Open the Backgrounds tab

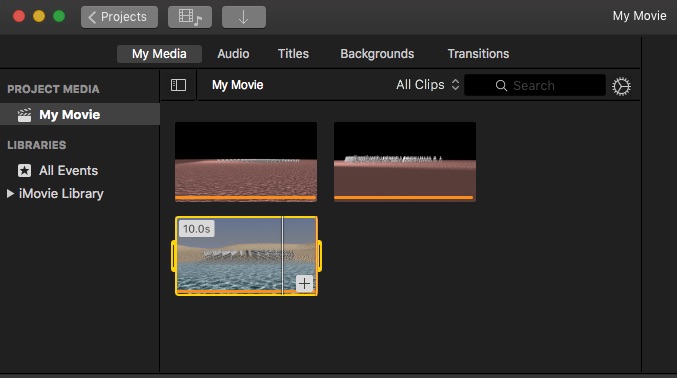(x=377, y=54)
